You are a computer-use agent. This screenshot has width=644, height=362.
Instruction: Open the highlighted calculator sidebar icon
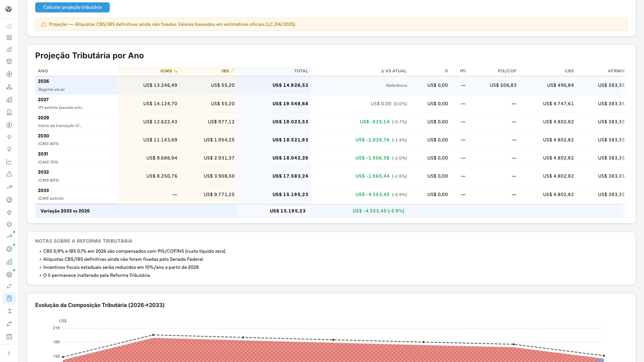coord(9,298)
